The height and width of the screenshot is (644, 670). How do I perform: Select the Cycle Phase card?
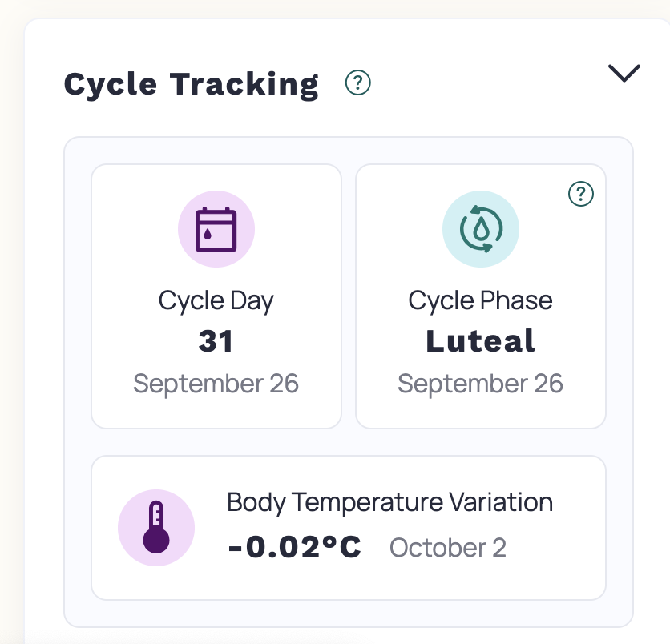tap(481, 295)
